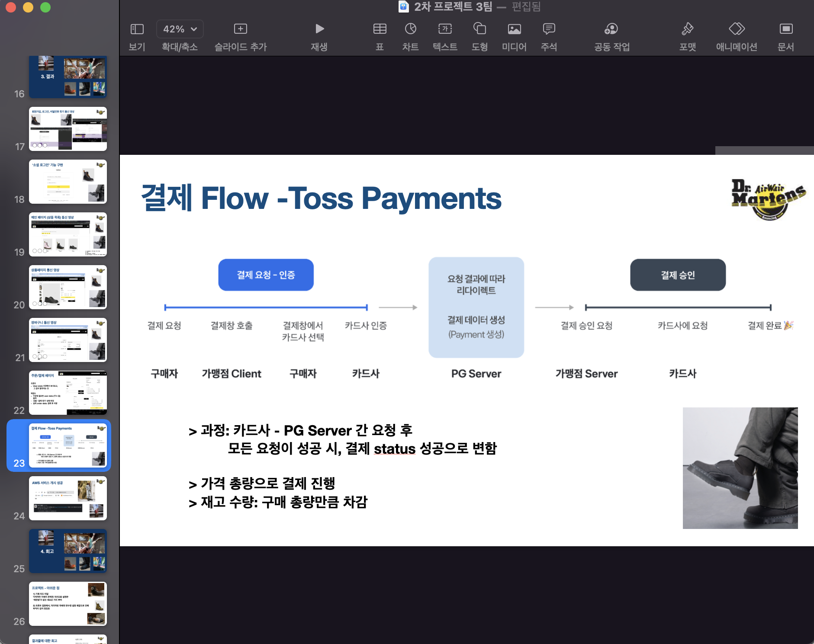Select slide 20 상품페이지 thumbnail
Image resolution: width=814 pixels, height=644 pixels.
pos(68,287)
